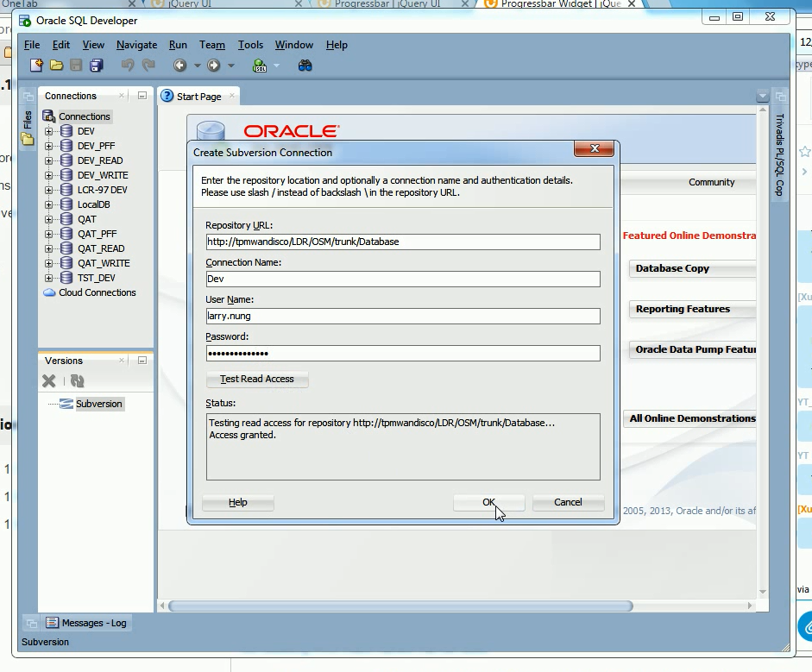
Task: Open the Run menu
Action: (178, 45)
